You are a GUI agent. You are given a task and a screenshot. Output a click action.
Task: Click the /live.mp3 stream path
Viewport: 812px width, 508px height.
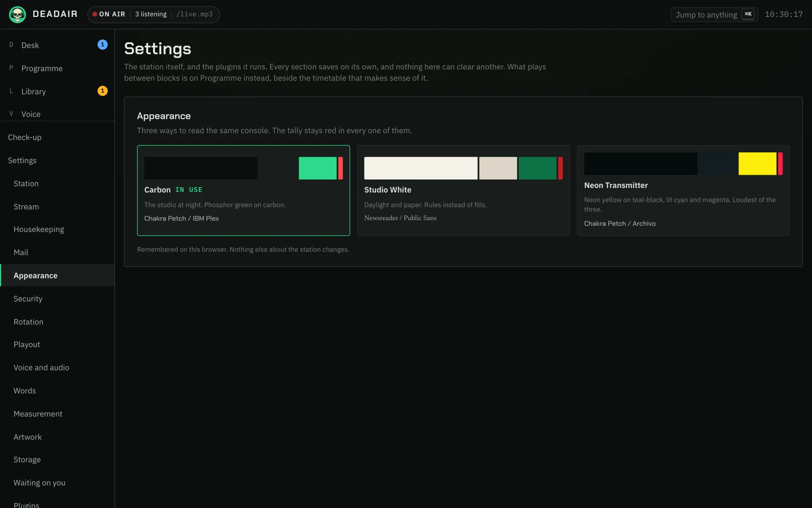tap(195, 14)
